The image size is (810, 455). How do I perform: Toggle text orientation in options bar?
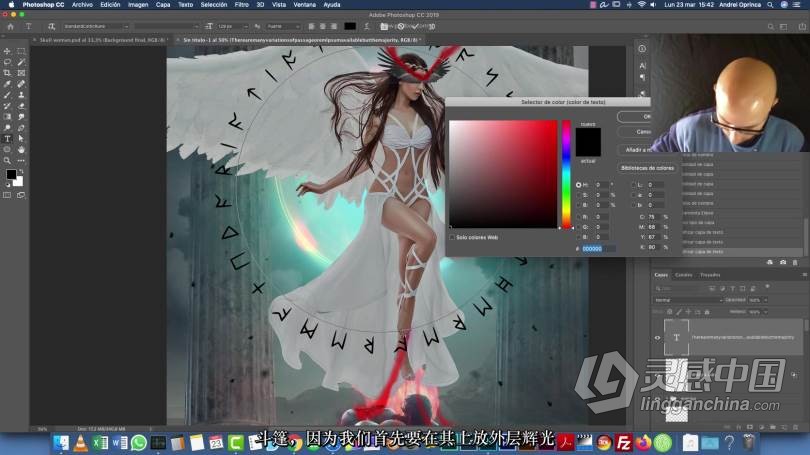pos(52,26)
